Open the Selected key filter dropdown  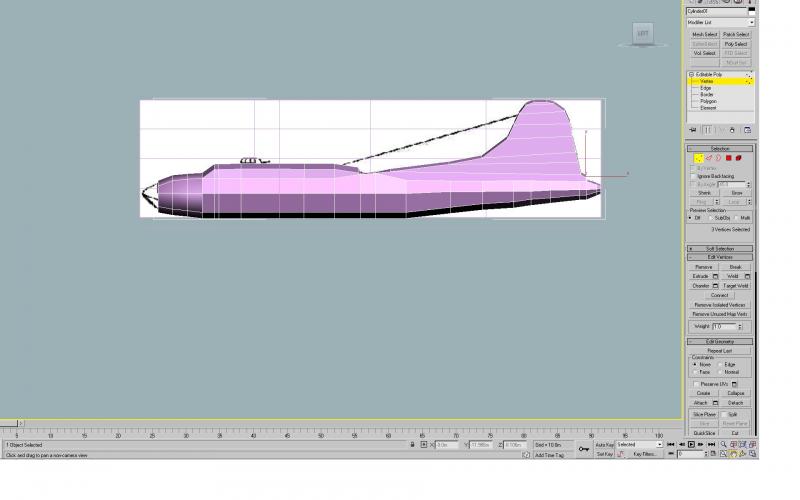click(639, 444)
